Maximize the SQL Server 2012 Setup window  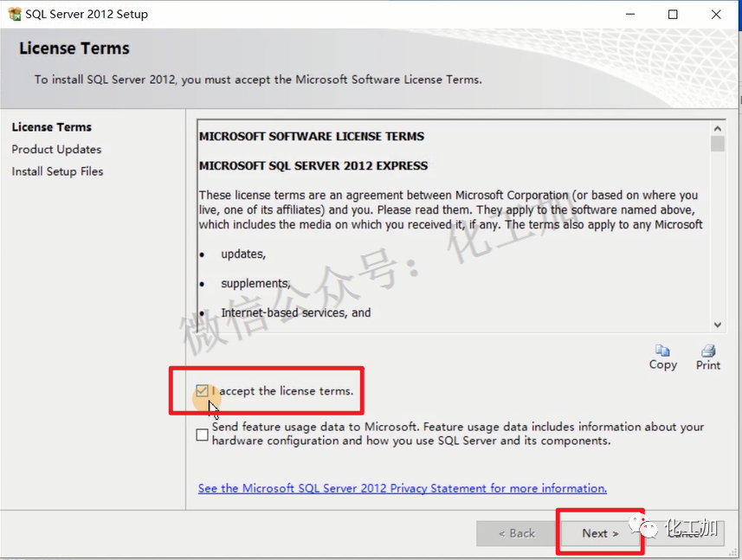(673, 14)
